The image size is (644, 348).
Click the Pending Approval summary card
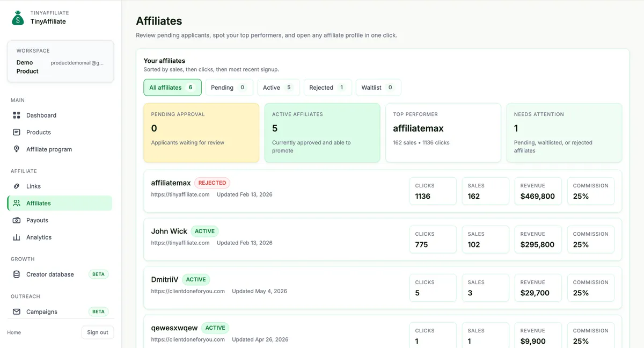click(x=202, y=133)
